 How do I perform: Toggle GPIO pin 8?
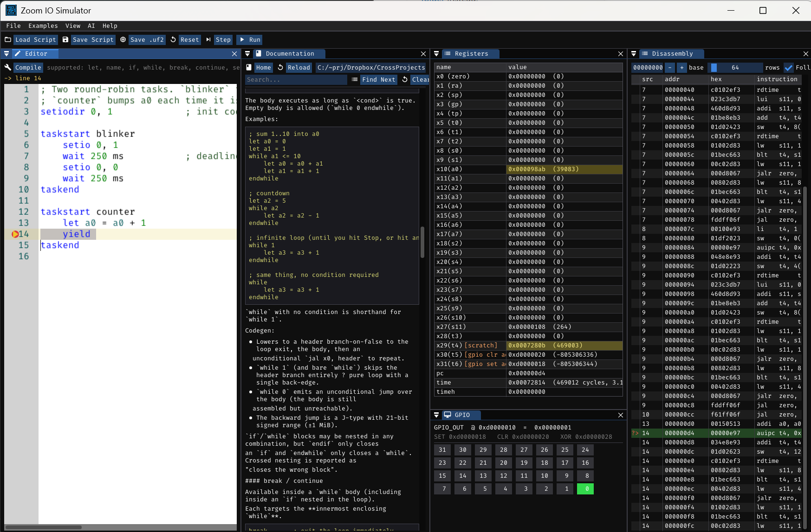pyautogui.click(x=585, y=476)
